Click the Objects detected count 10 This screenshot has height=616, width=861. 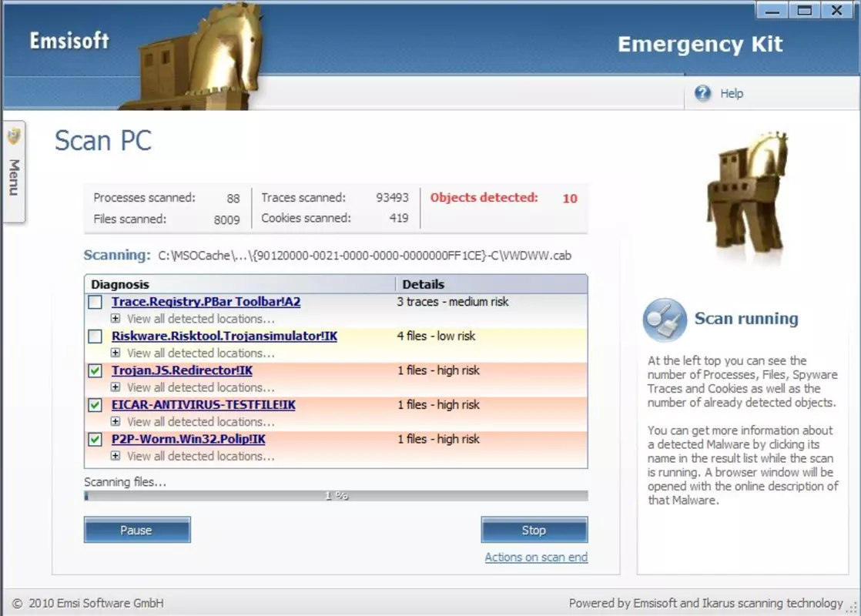pyautogui.click(x=570, y=198)
